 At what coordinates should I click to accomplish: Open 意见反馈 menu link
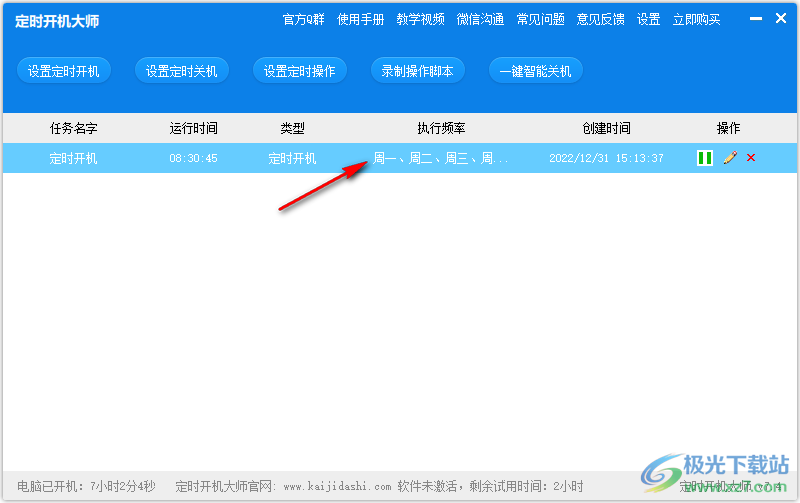pyautogui.click(x=601, y=19)
